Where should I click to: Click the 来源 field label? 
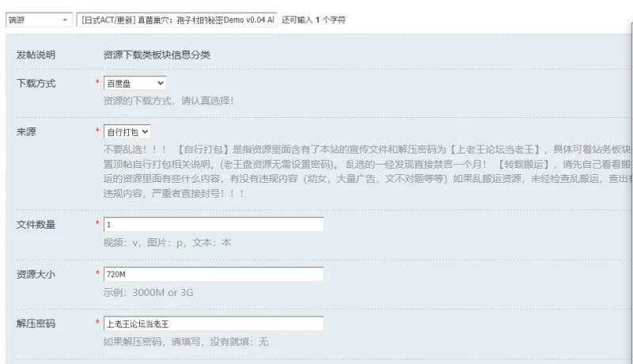pos(26,132)
